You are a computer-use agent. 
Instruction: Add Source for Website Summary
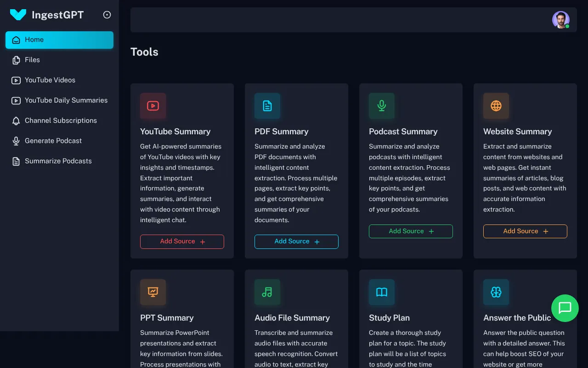pyautogui.click(x=525, y=231)
